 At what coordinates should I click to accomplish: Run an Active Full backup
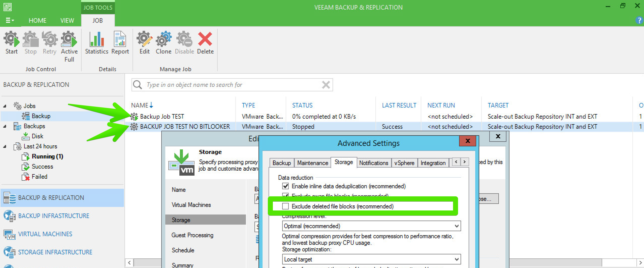click(x=69, y=47)
